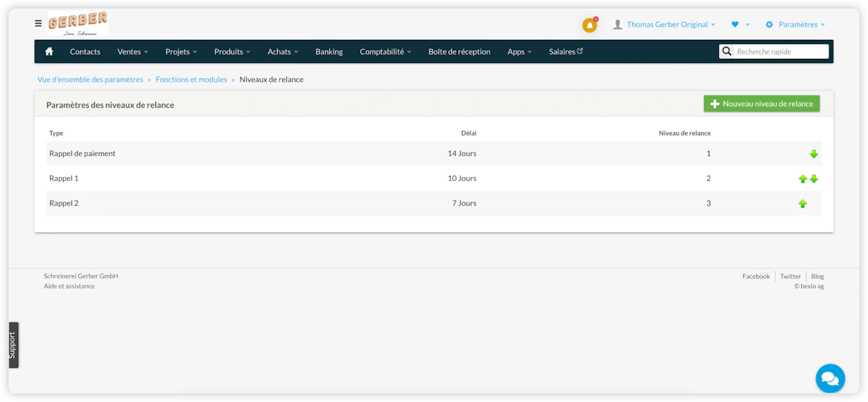The image size is (868, 402).
Task: Open Thomas Gerber Original user menu
Action: point(667,24)
